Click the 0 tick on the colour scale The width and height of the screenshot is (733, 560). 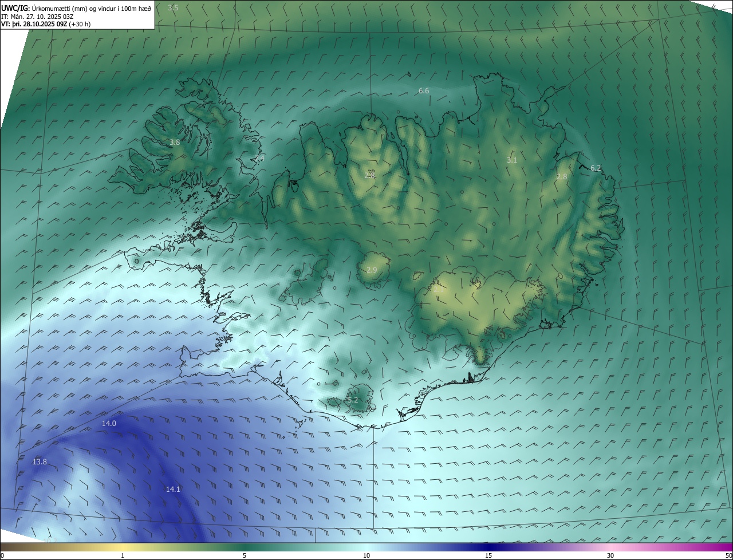[x=2, y=555]
